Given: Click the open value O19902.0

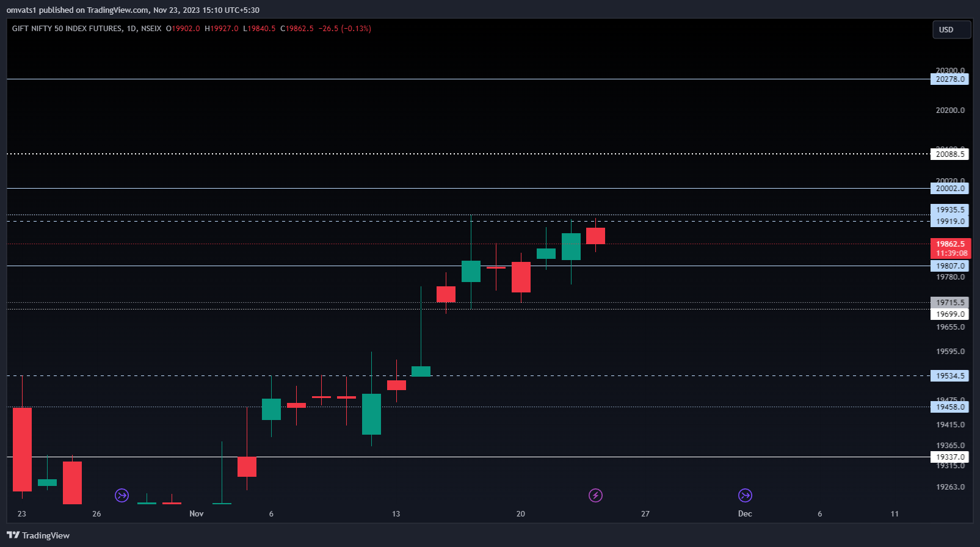Looking at the screenshot, I should (183, 29).
